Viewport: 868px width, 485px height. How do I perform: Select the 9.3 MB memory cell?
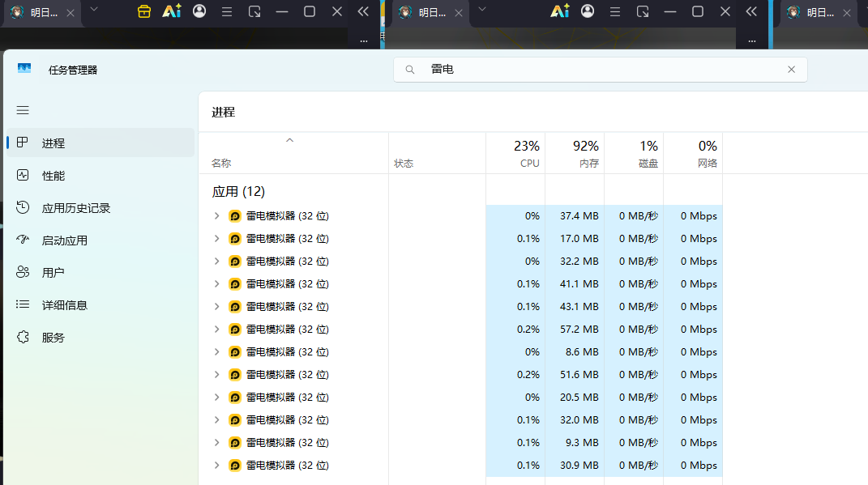(575, 442)
